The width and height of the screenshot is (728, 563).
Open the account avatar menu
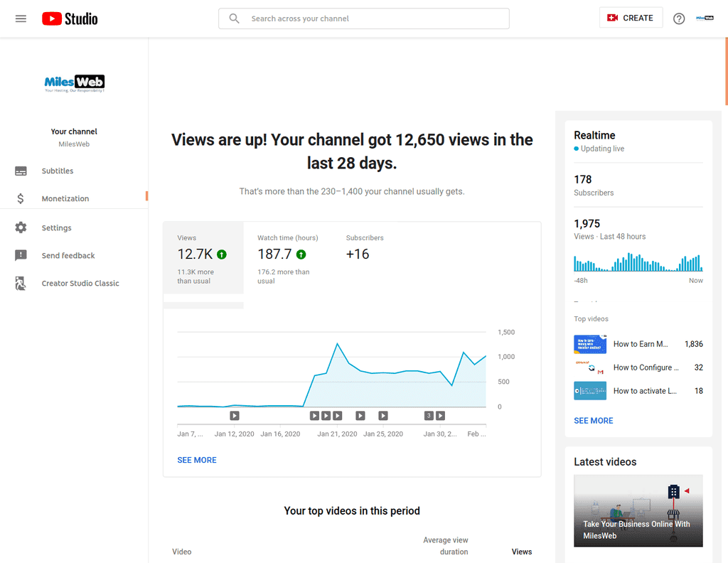[x=705, y=18]
